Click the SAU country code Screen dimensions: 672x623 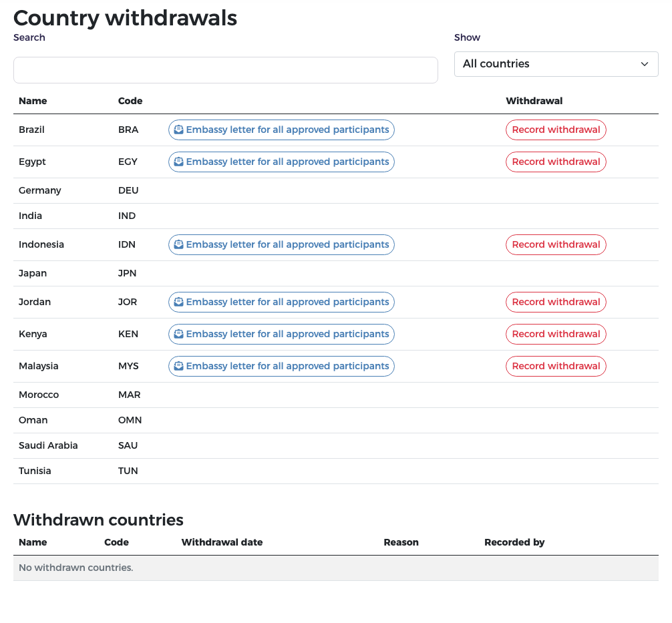coord(128,445)
